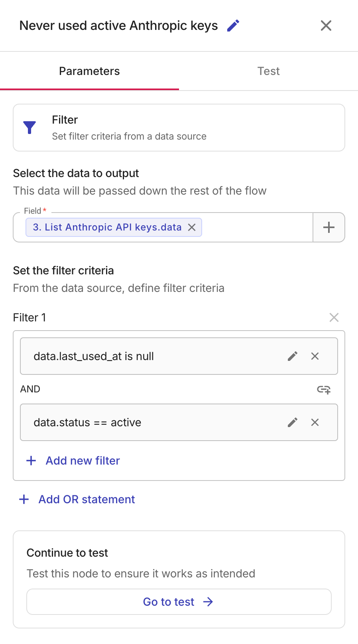Select the data.last_used_at is null text
This screenshot has height=644, width=358.
pyautogui.click(x=94, y=356)
